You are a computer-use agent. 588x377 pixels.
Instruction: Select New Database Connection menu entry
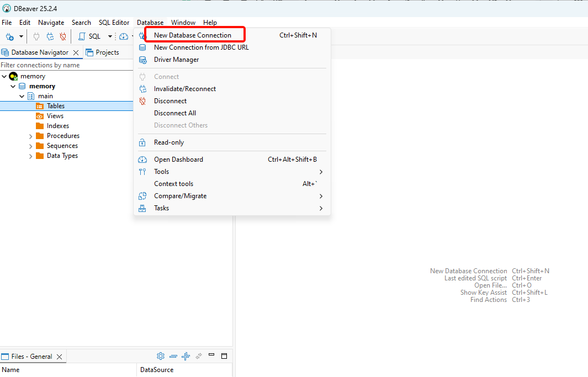[x=193, y=35]
